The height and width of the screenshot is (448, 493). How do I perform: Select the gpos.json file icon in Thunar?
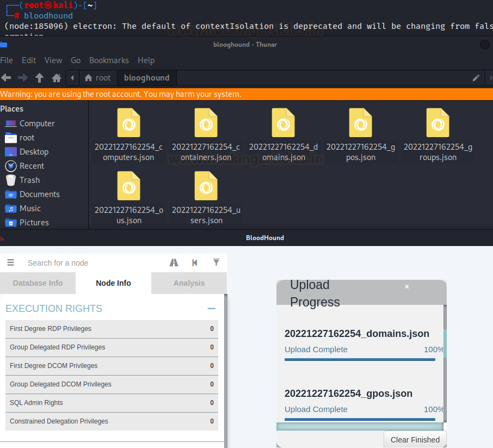(x=361, y=122)
